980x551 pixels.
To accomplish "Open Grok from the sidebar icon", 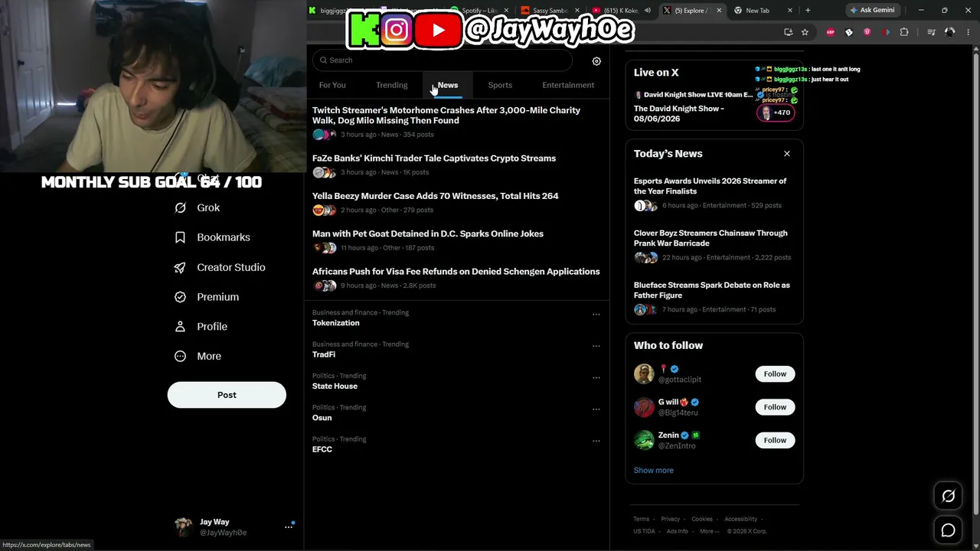I will coord(180,207).
